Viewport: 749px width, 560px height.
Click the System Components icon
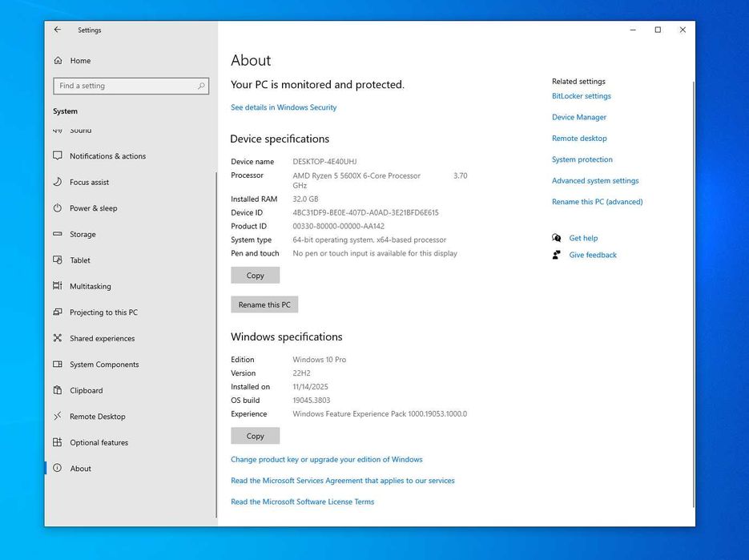pos(58,364)
